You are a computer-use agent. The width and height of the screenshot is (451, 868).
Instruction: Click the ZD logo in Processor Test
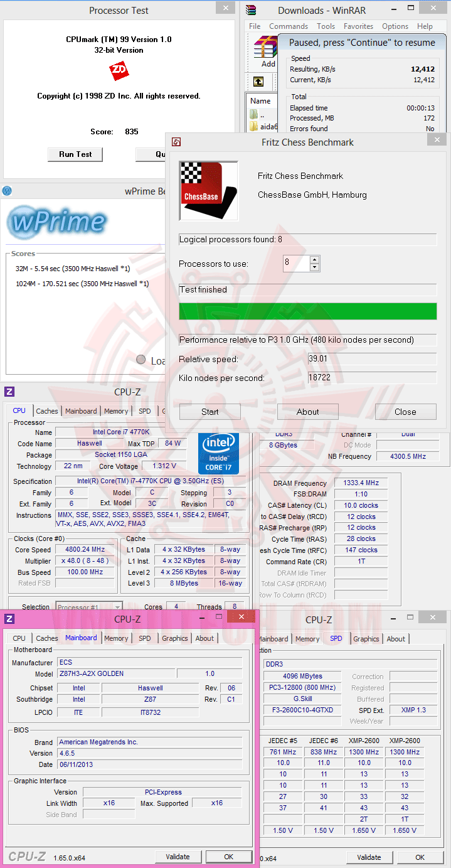(x=119, y=70)
